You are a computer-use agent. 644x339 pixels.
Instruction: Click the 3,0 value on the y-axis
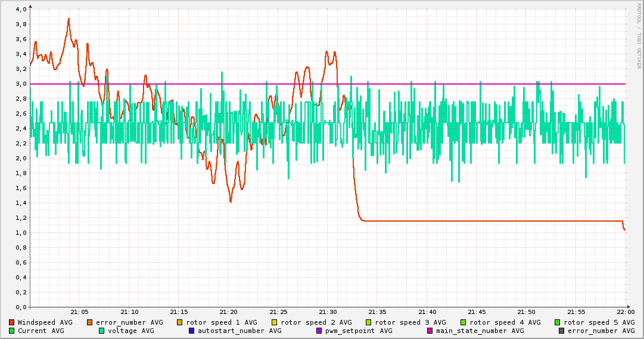21,84
